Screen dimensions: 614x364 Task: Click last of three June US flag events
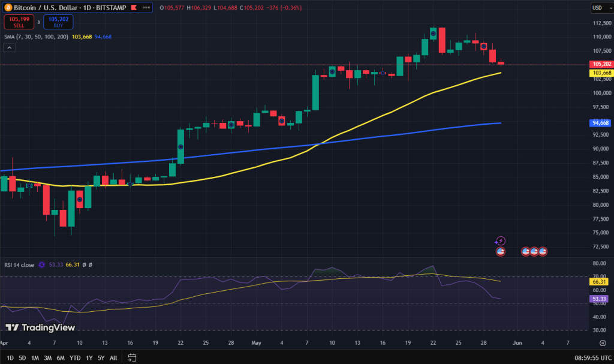(543, 251)
